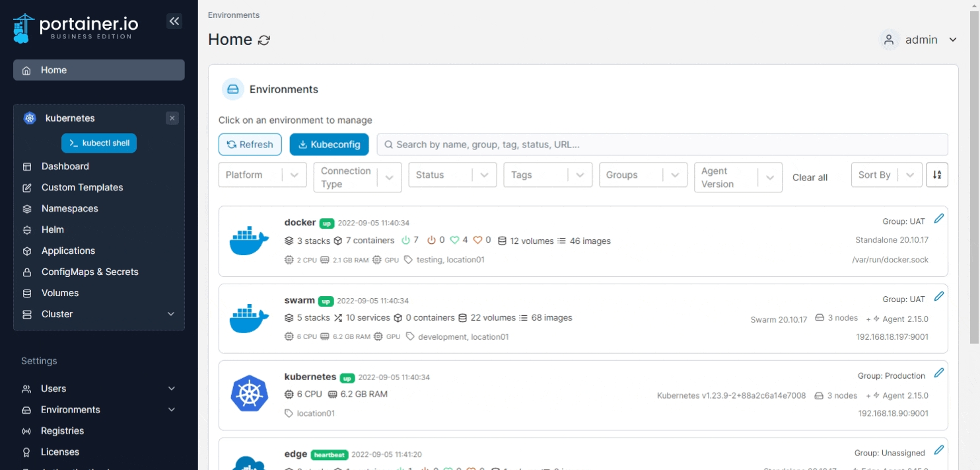
Task: Close the kubernetes environment sidebar panel
Action: point(172,118)
